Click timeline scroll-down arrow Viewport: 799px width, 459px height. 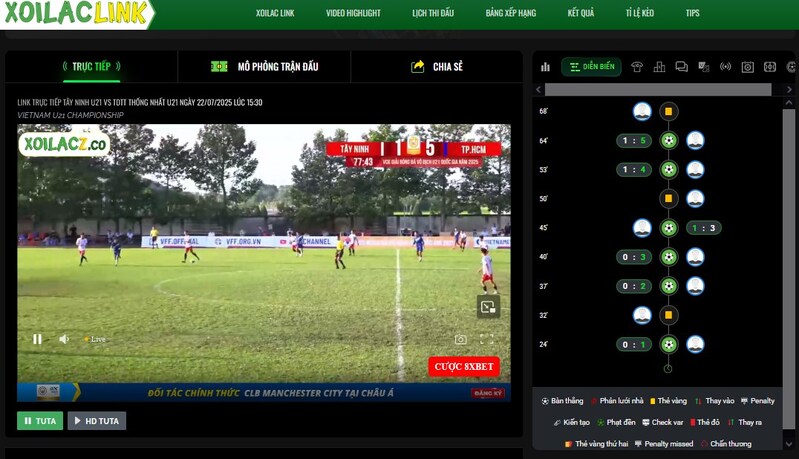point(789,444)
